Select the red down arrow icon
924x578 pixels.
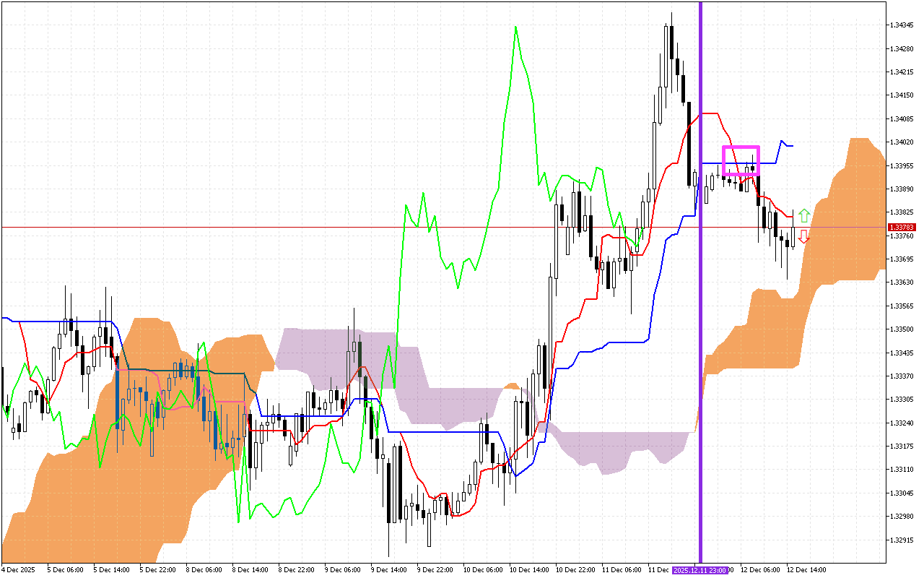point(803,238)
